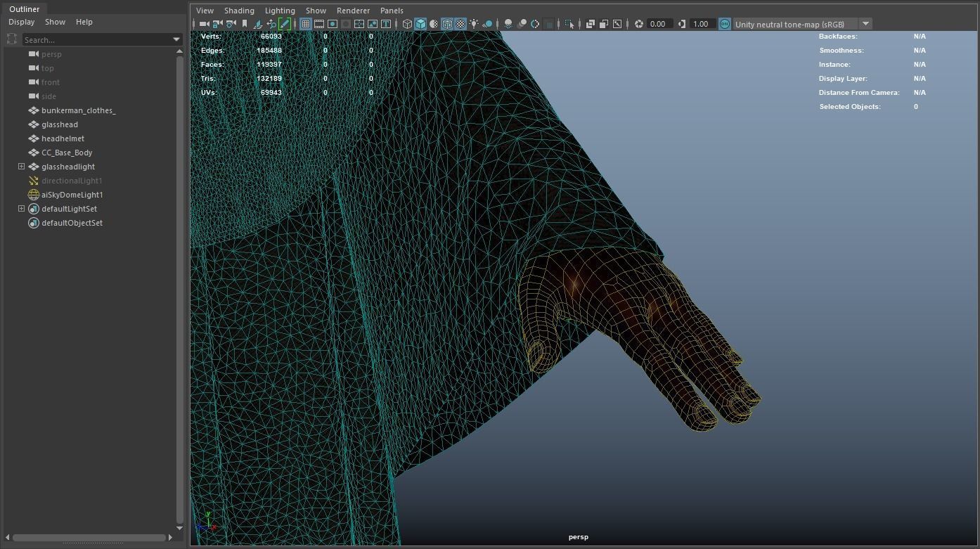Open the viewport Panels menu
This screenshot has width=980, height=549.
392,11
